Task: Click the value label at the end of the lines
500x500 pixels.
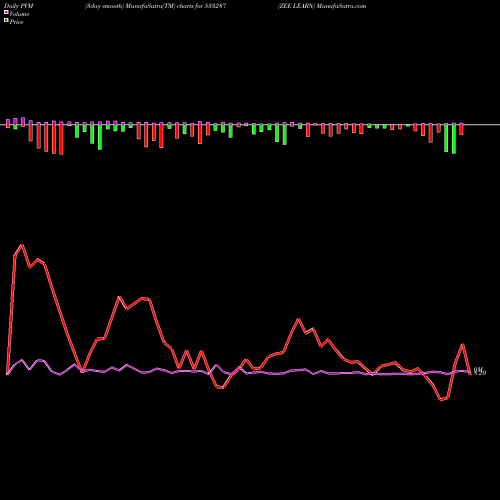Action: tap(480, 371)
